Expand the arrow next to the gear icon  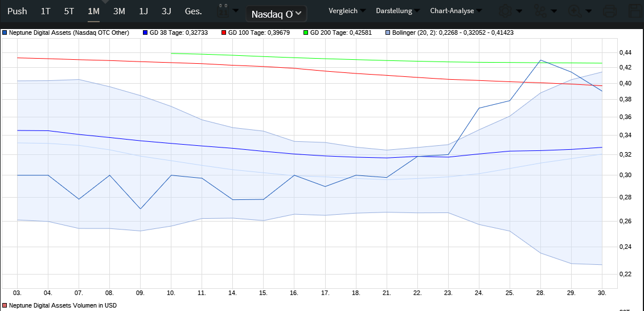click(519, 11)
